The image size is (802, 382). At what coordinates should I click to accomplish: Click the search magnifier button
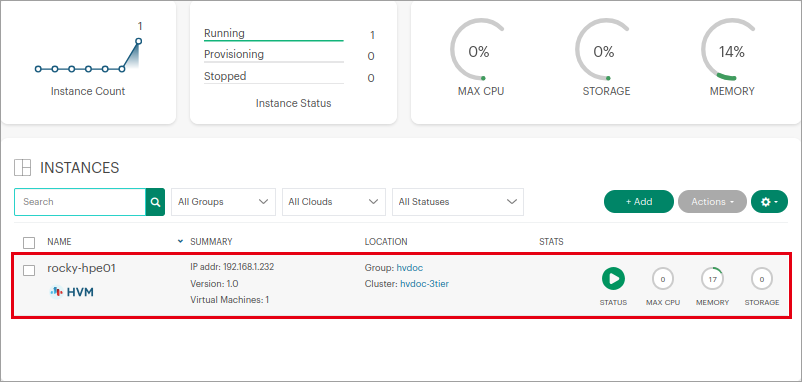155,202
